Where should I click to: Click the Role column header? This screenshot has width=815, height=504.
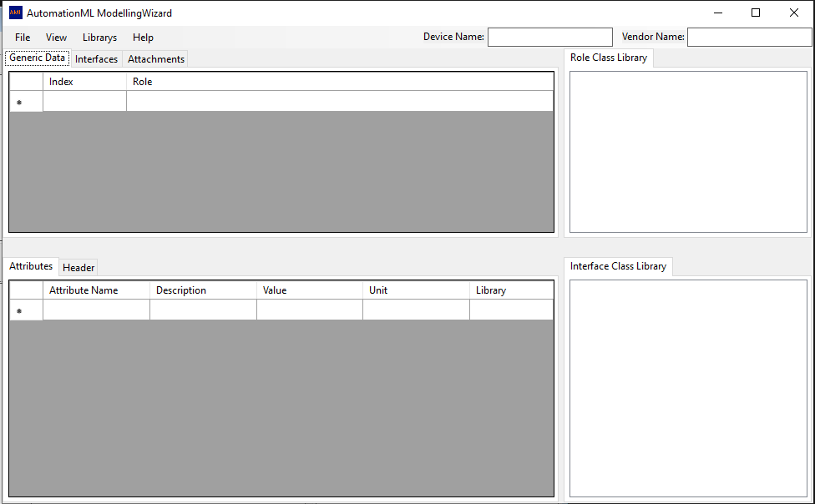point(340,82)
